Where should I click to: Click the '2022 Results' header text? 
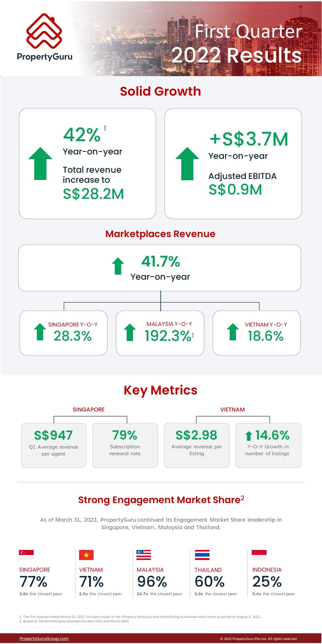click(x=237, y=55)
